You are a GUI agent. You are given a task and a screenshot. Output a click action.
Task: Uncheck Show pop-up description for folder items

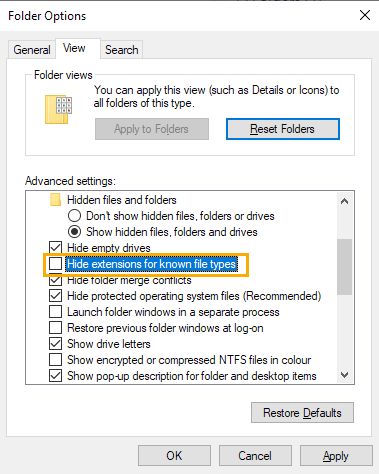pos(55,376)
